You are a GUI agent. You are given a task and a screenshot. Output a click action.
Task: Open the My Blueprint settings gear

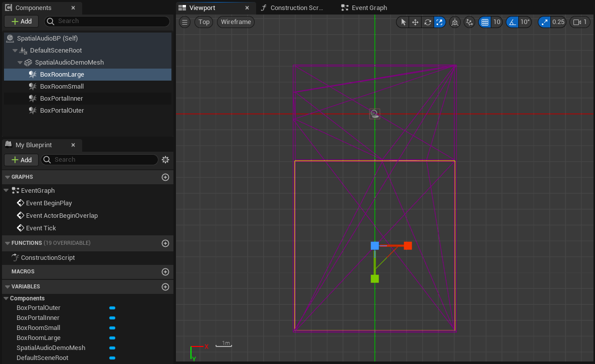point(165,160)
